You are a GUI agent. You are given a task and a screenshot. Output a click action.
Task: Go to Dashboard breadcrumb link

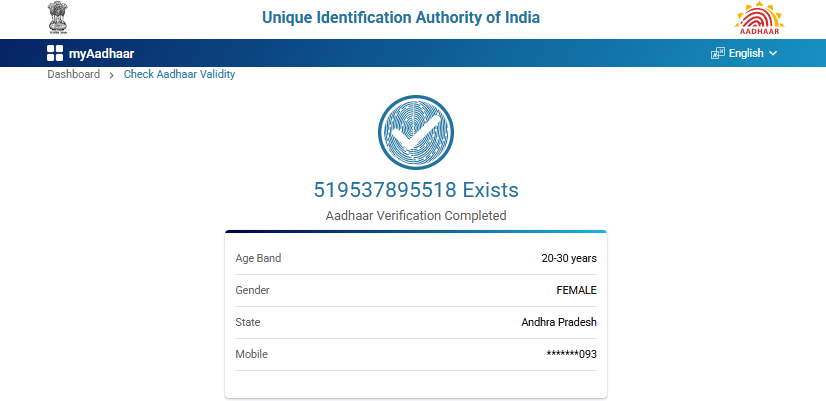click(x=73, y=75)
